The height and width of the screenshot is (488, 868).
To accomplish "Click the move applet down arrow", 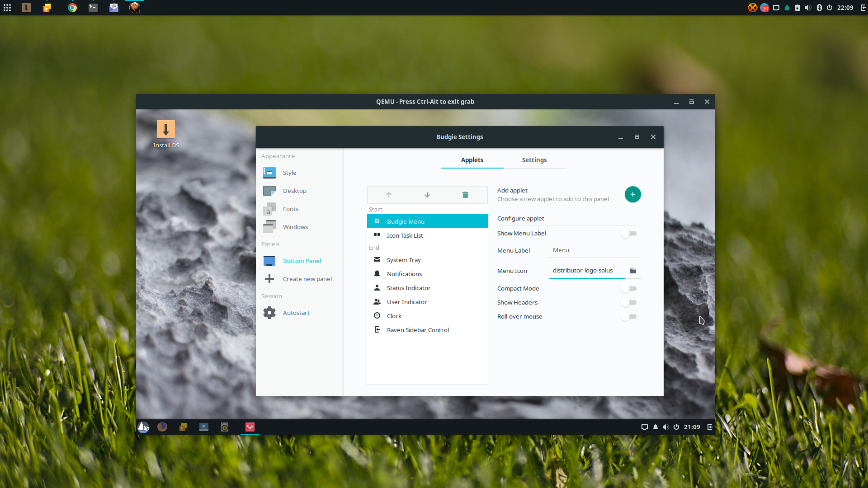I will (x=427, y=195).
